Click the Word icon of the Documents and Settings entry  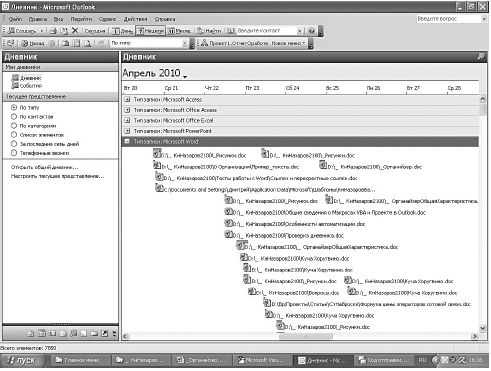159,188
